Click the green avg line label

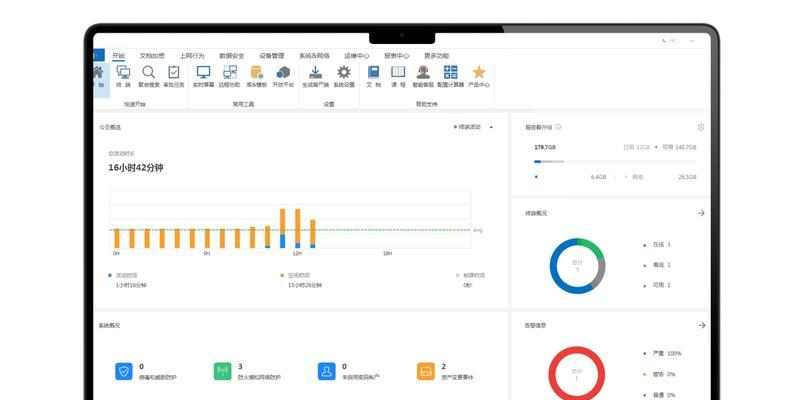pyautogui.click(x=477, y=230)
